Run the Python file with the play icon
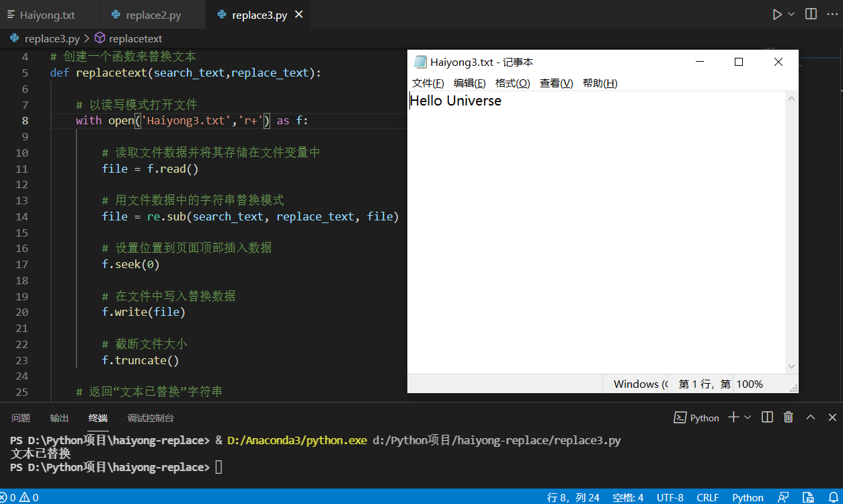This screenshot has height=504, width=843. click(777, 14)
